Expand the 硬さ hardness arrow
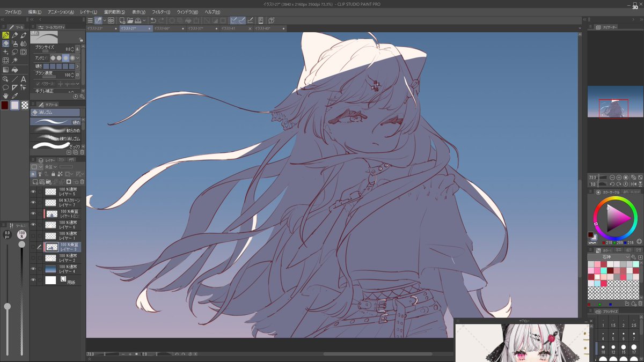The width and height of the screenshot is (644, 362). [77, 67]
